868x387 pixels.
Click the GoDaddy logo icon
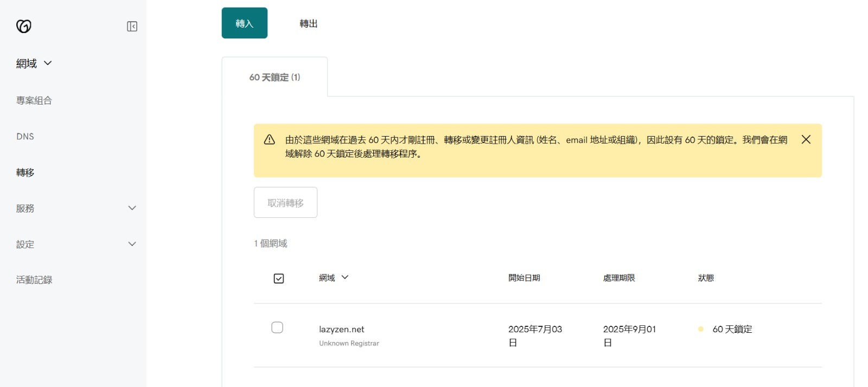(x=24, y=26)
